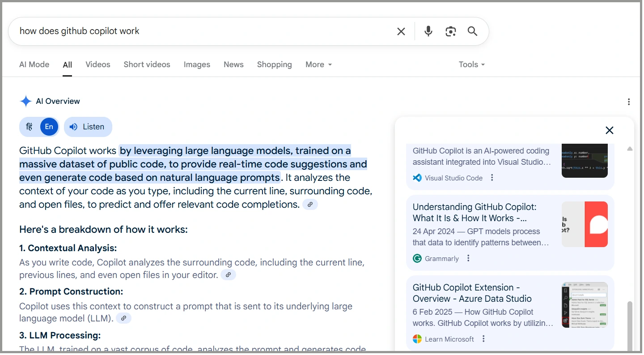
Task: Click the Grammarly source name
Action: coord(442,258)
